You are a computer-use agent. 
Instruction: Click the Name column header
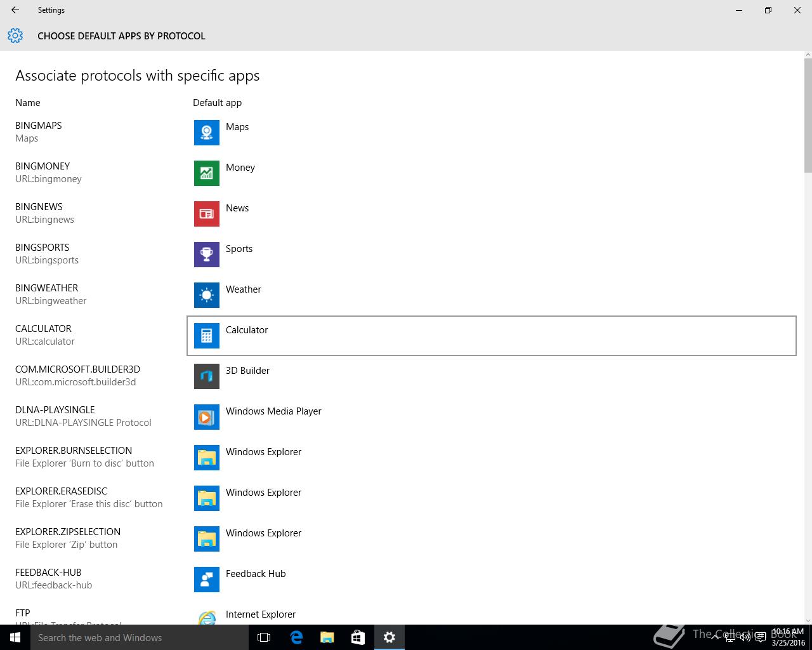pyautogui.click(x=28, y=103)
